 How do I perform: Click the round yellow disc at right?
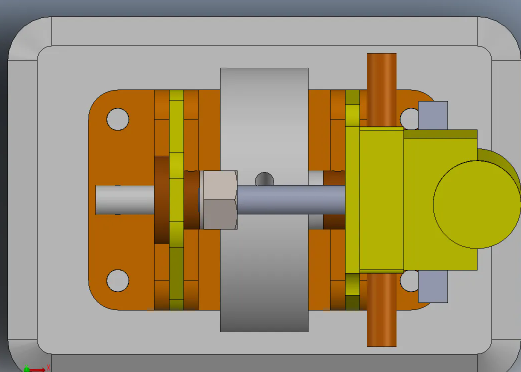coord(477,204)
